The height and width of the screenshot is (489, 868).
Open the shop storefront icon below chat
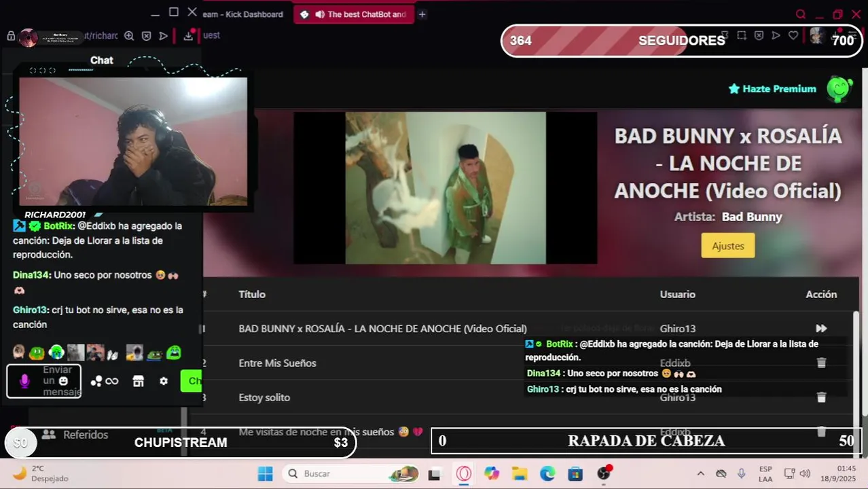click(x=138, y=381)
